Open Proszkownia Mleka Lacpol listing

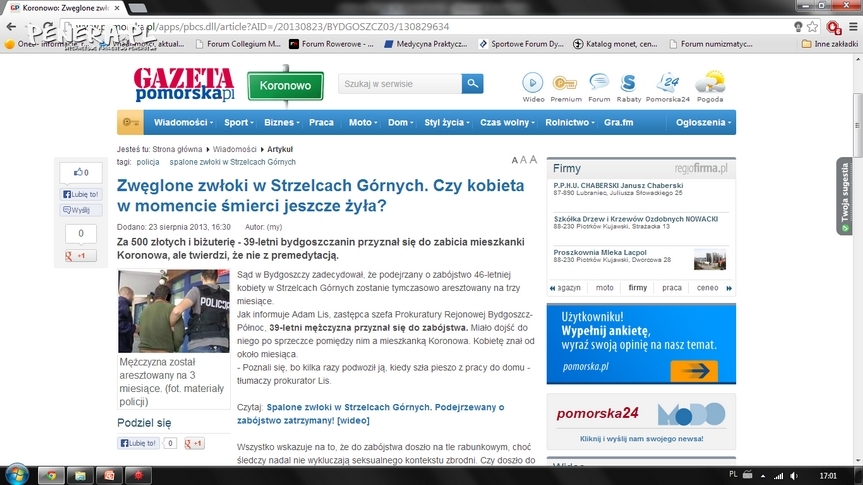tap(600, 252)
